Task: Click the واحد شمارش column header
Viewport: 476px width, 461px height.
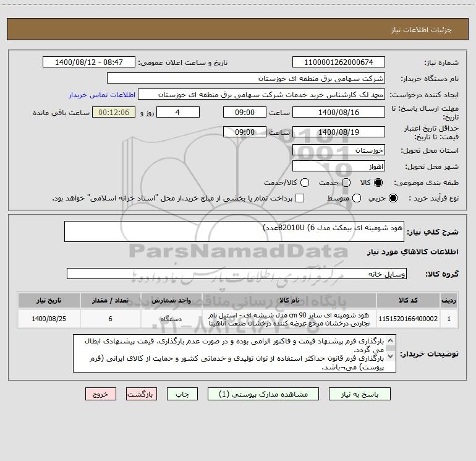Action: point(171,300)
